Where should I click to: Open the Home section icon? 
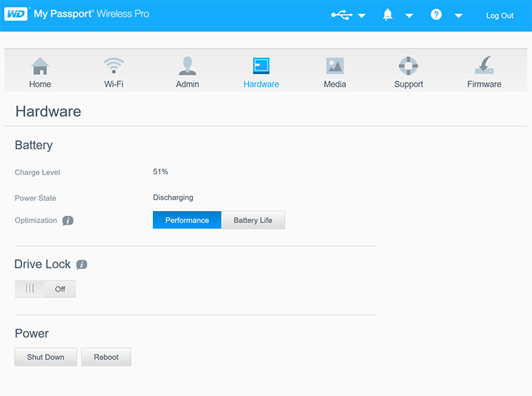(40, 66)
